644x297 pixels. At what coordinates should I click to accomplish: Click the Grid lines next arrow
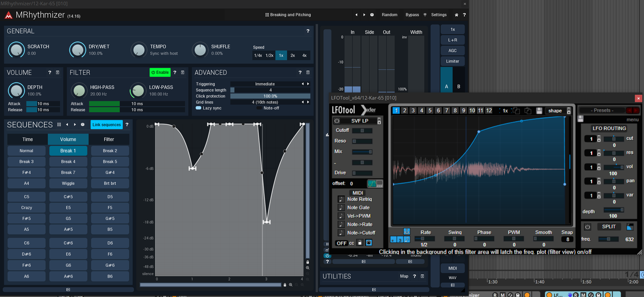click(308, 102)
